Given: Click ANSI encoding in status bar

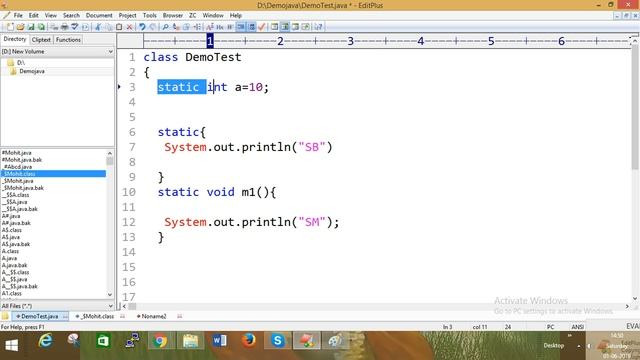Looking at the screenshot, I should (x=578, y=327).
